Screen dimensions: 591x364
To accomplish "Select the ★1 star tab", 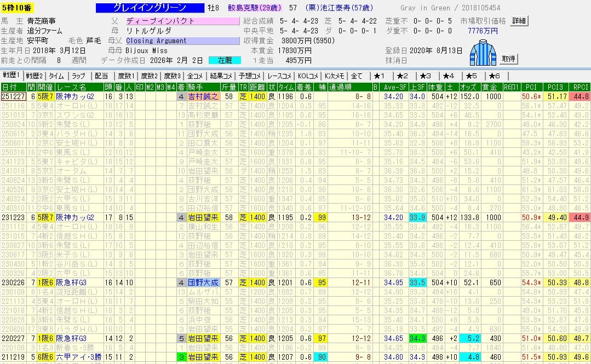I will 379,76.
